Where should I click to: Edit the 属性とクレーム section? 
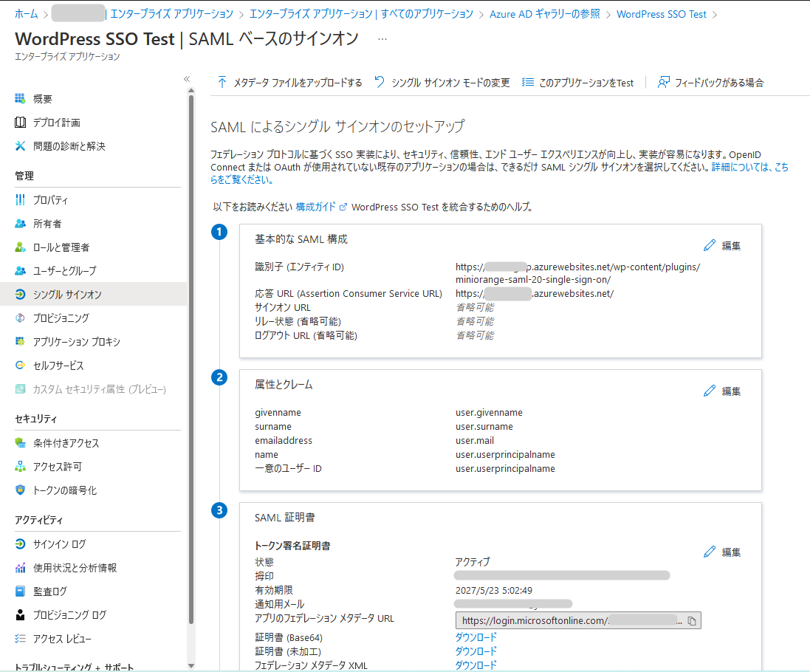(721, 391)
